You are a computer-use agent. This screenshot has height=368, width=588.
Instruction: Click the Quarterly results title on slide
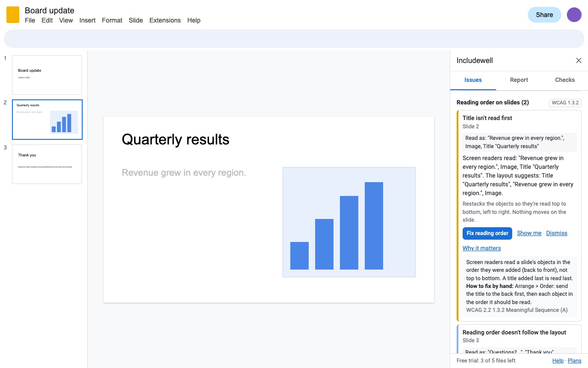click(175, 139)
